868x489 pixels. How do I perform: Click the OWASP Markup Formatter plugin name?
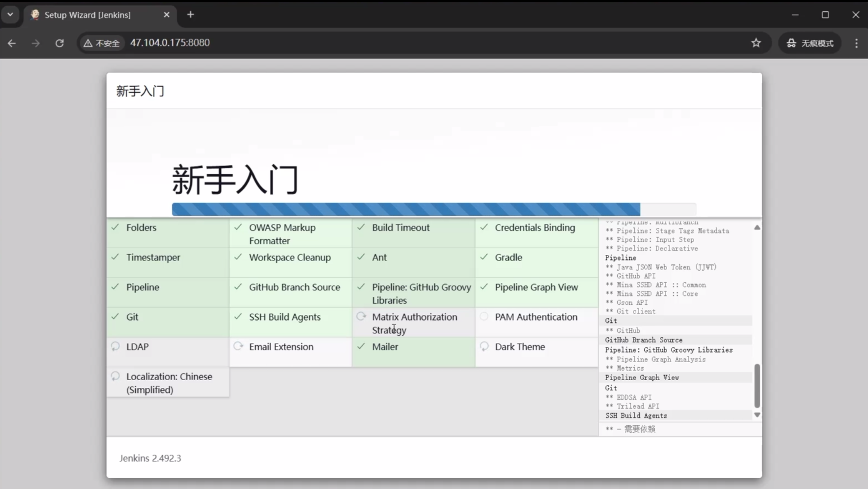(x=282, y=234)
